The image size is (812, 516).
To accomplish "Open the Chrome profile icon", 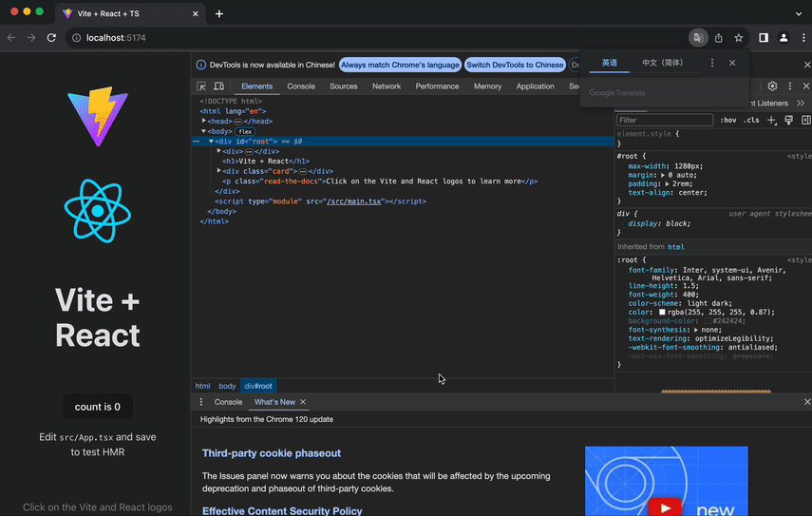I will pyautogui.click(x=784, y=38).
